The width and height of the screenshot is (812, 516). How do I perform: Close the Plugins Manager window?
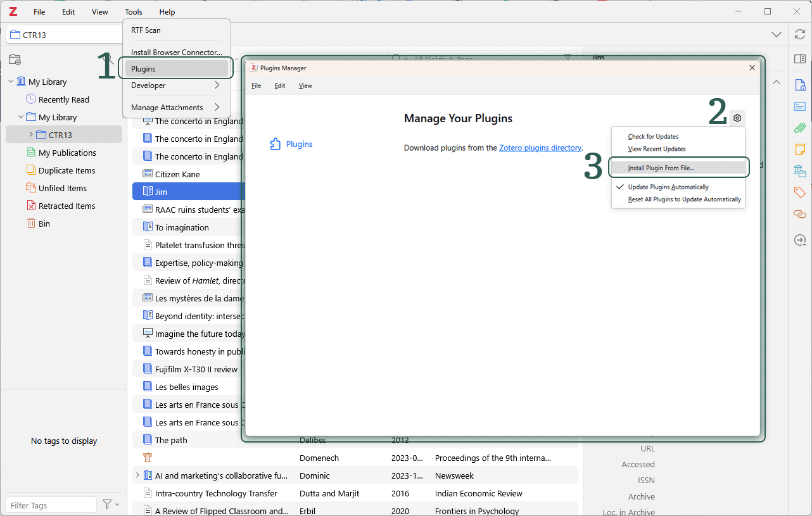[x=752, y=68]
